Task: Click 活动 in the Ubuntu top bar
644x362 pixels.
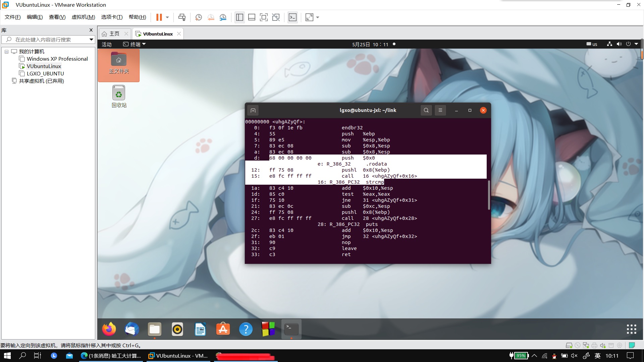Action: pos(107,44)
